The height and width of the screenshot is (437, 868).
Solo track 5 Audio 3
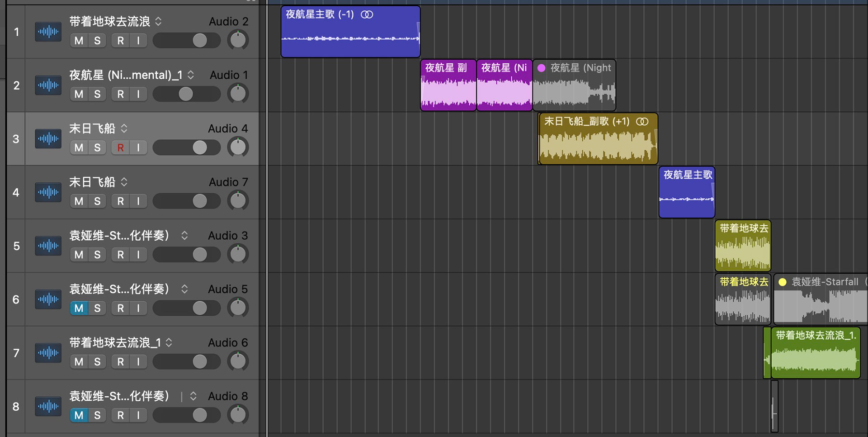(x=97, y=255)
